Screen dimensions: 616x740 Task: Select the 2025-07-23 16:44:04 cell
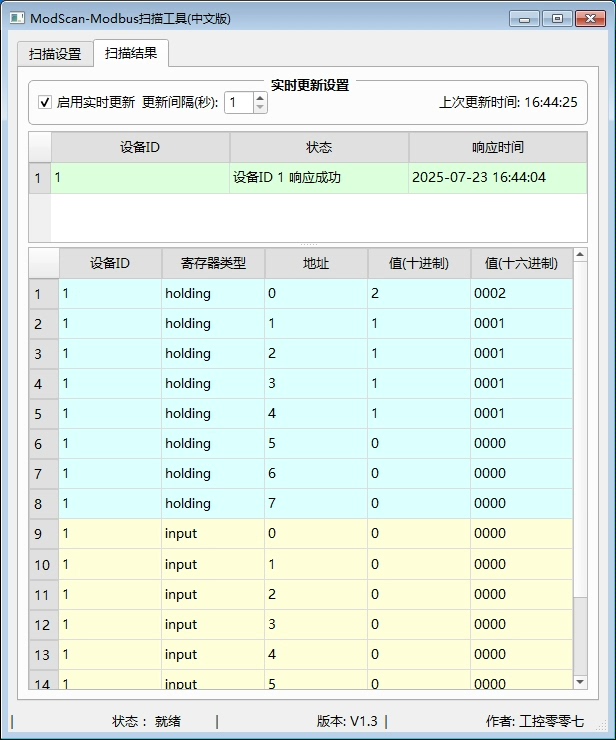coord(498,178)
